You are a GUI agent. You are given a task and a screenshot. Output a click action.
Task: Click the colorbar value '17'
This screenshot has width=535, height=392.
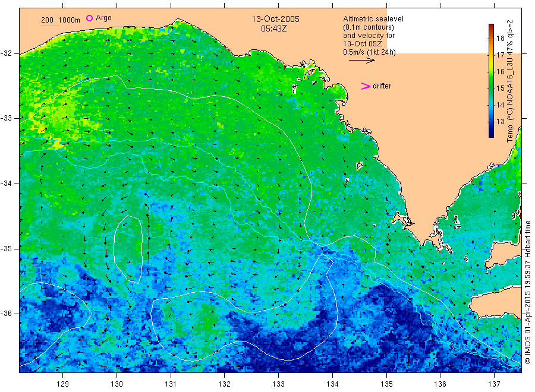(500, 55)
